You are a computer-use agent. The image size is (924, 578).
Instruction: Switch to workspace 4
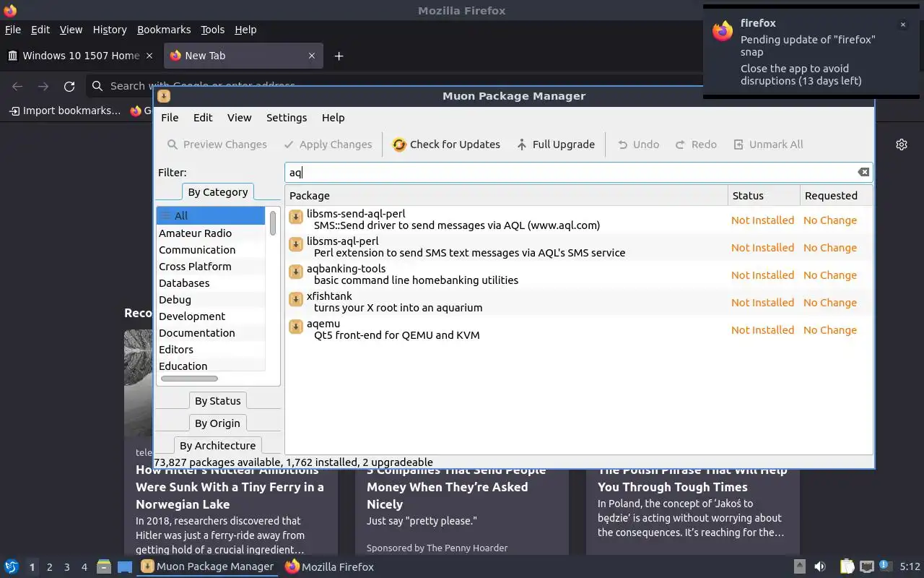coord(84,567)
